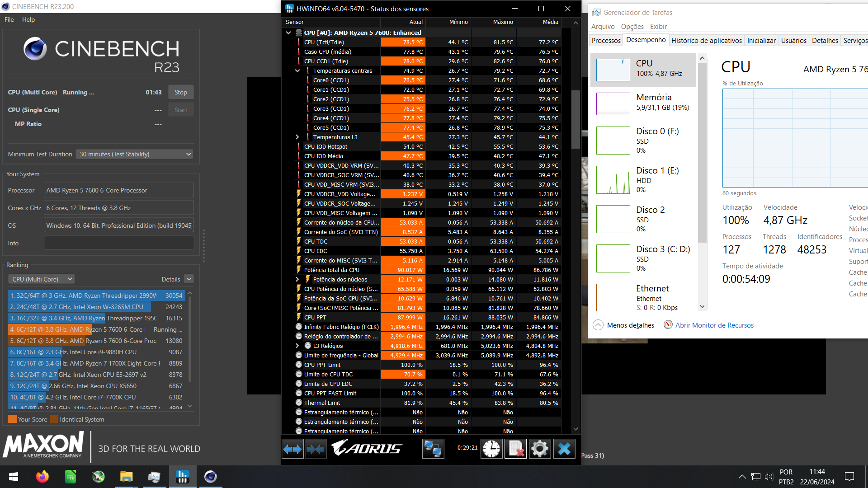Click Cinebench ranking list scrollbar
The image size is (868, 488).
coord(190,339)
